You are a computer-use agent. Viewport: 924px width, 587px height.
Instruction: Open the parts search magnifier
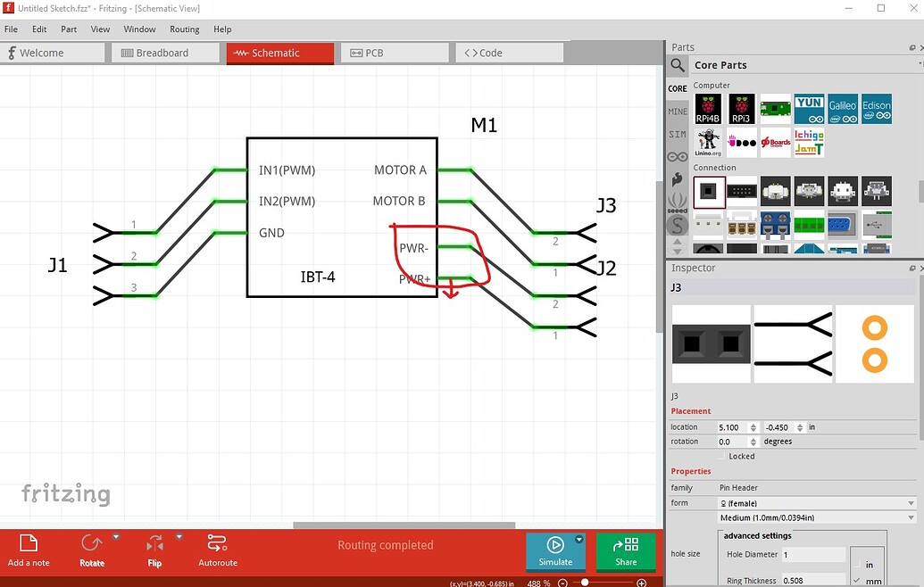tap(678, 65)
